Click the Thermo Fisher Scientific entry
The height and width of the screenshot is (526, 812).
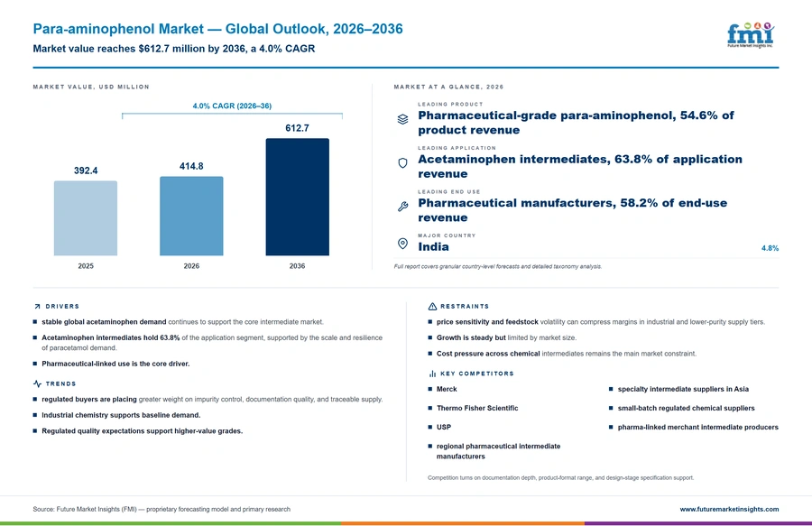pos(477,408)
